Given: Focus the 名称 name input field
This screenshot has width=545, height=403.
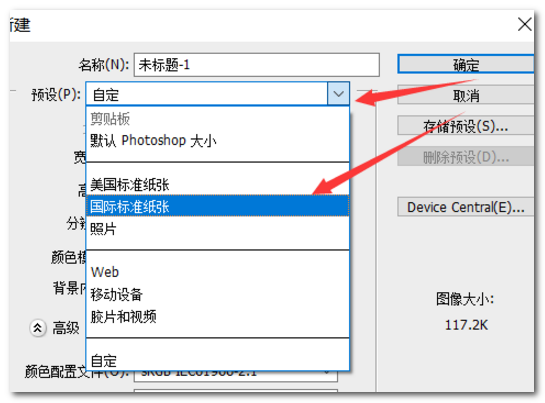Looking at the screenshot, I should (257, 65).
